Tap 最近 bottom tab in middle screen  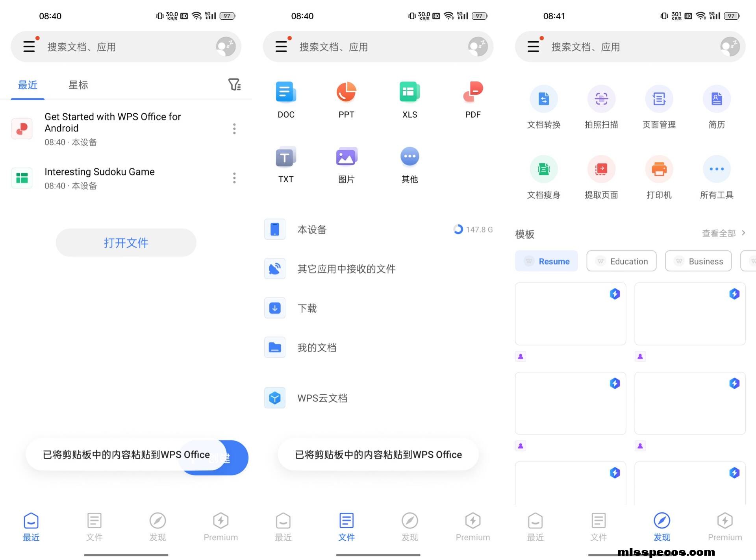click(x=283, y=527)
